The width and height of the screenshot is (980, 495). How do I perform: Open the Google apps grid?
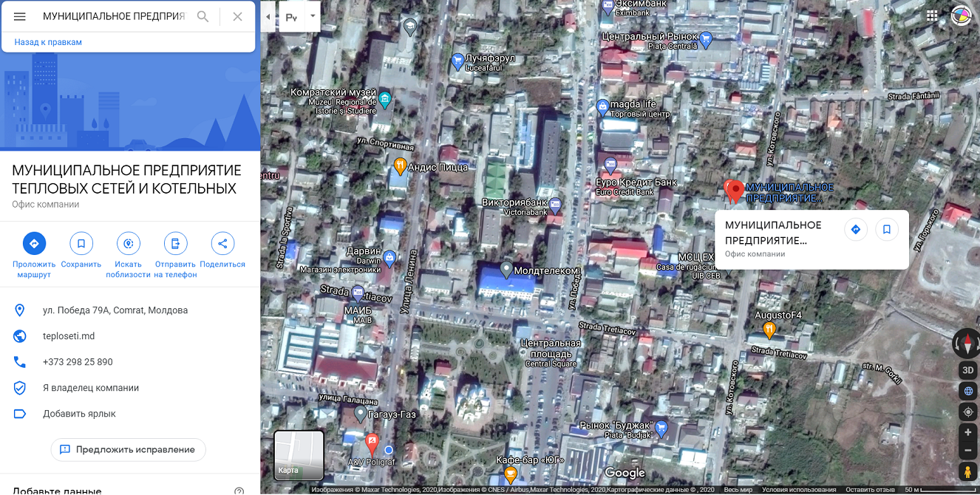(x=932, y=16)
